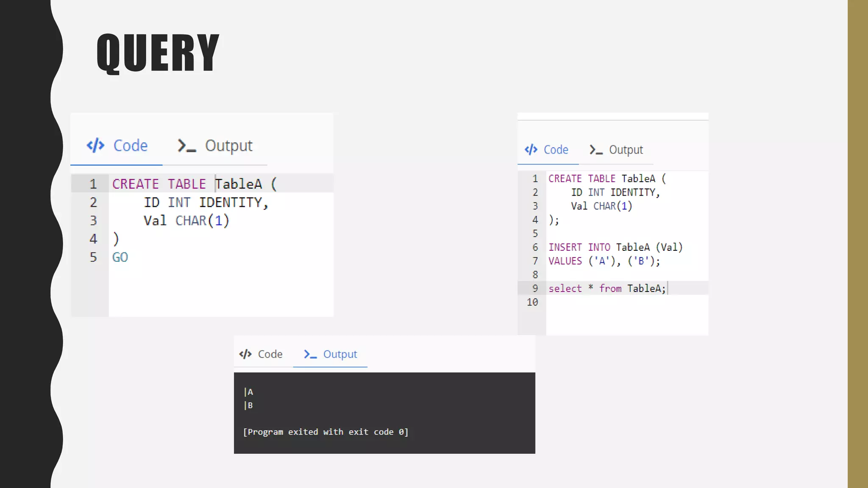This screenshot has width=868, height=488.
Task: Click the terminal prompt icon in bottom panel
Action: [310, 354]
